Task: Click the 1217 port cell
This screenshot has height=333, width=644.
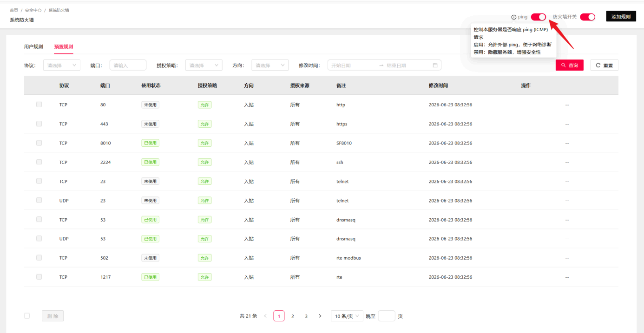Action: click(105, 277)
